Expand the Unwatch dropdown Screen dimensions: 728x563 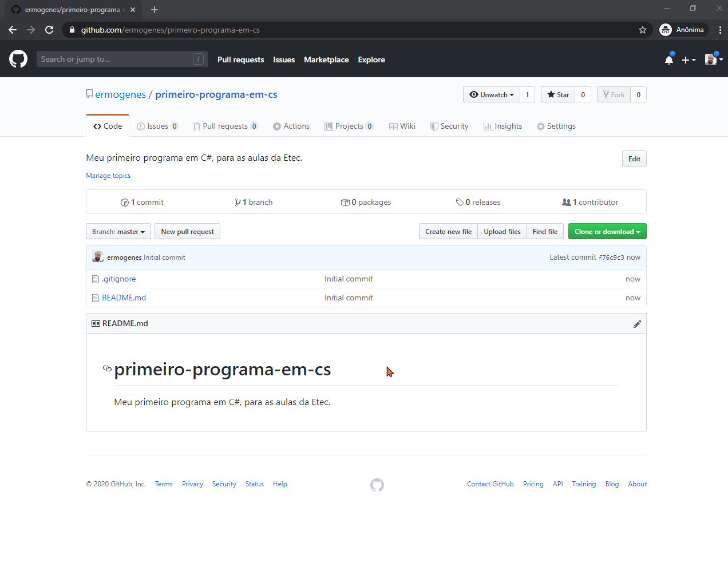coord(492,94)
